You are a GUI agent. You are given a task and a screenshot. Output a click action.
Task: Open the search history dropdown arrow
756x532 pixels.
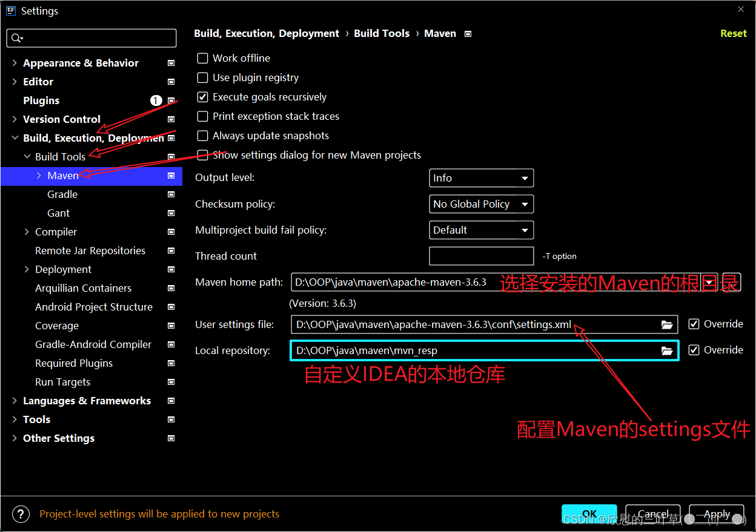tap(22, 39)
